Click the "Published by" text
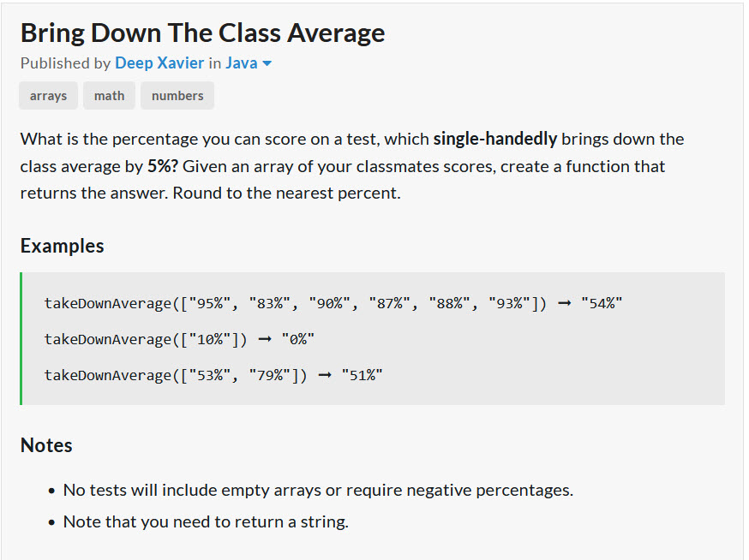Viewport: 749px width, 560px height. (65, 63)
